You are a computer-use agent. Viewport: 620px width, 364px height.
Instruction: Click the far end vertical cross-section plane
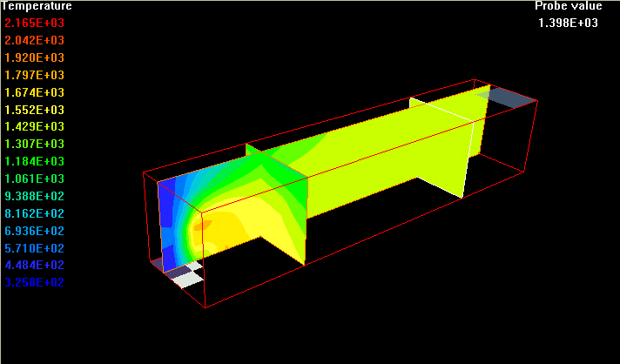442,148
